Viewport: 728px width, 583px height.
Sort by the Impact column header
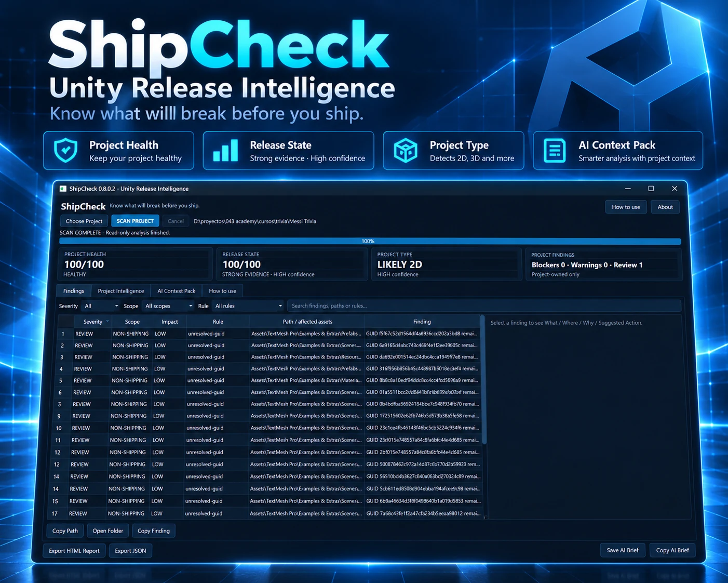coord(169,322)
